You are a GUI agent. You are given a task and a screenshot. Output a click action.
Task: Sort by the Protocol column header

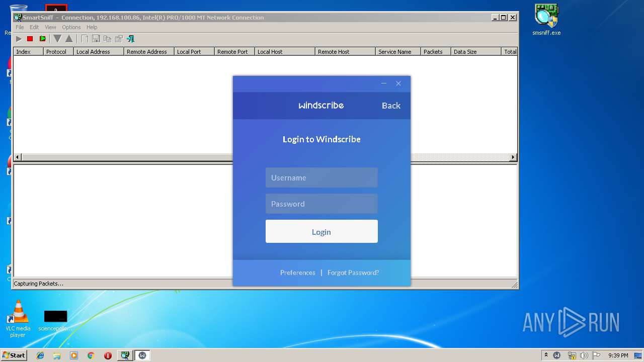58,51
